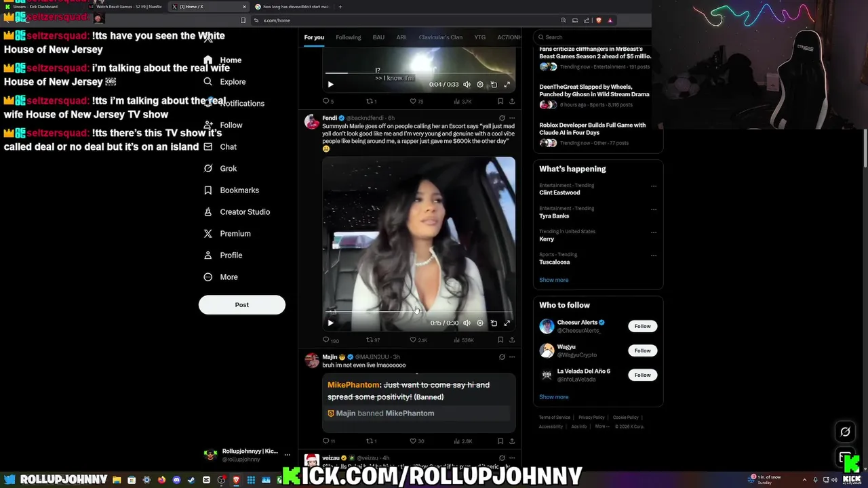
Task: Follow Wagyu
Action: (642, 351)
